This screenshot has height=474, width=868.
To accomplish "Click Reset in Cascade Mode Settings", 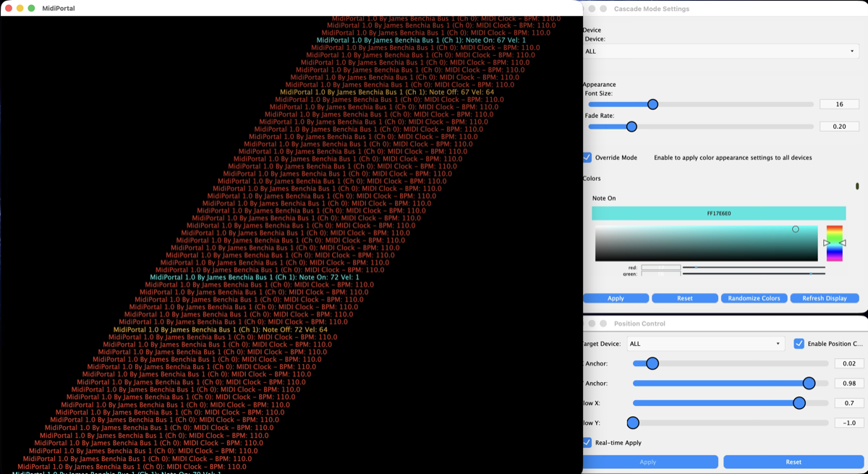I will point(685,298).
